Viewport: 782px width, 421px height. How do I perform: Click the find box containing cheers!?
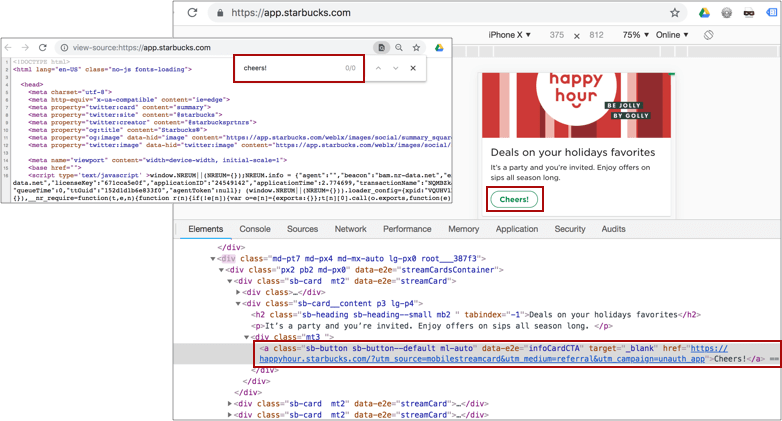(x=299, y=68)
